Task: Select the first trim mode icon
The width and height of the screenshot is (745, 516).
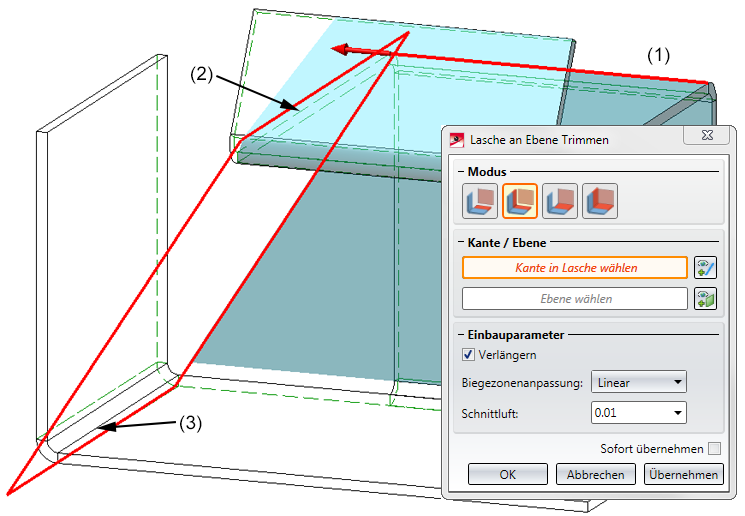Action: (x=480, y=201)
